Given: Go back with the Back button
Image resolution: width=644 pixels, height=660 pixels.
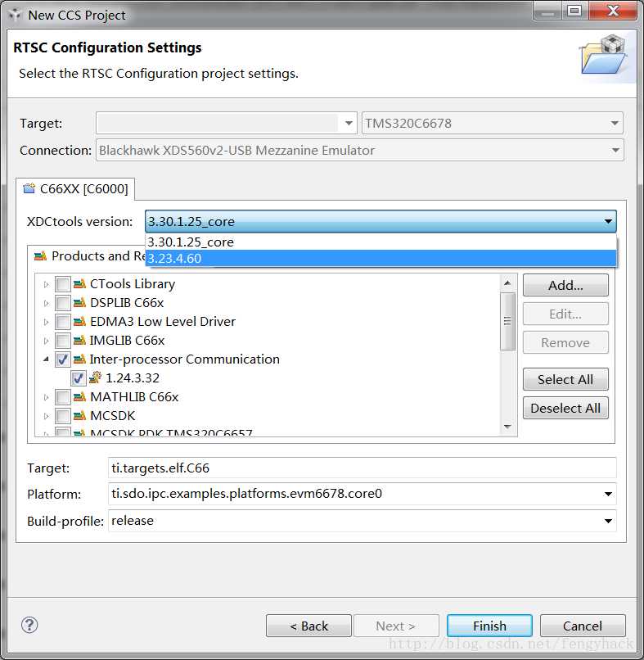Looking at the screenshot, I should pyautogui.click(x=308, y=626).
